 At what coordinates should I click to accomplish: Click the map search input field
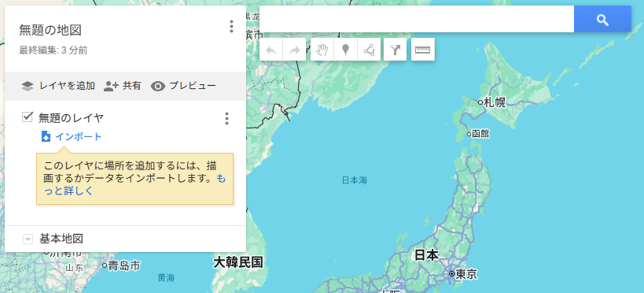pos(417,20)
